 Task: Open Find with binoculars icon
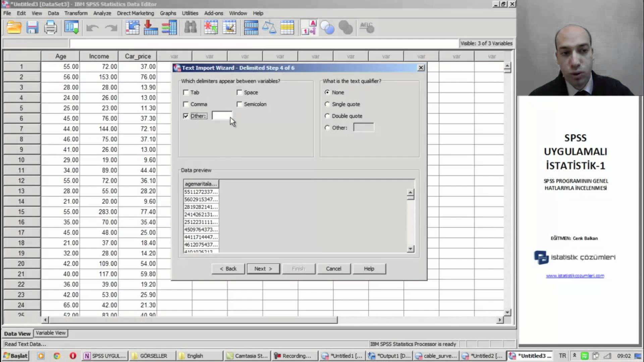coord(191,27)
